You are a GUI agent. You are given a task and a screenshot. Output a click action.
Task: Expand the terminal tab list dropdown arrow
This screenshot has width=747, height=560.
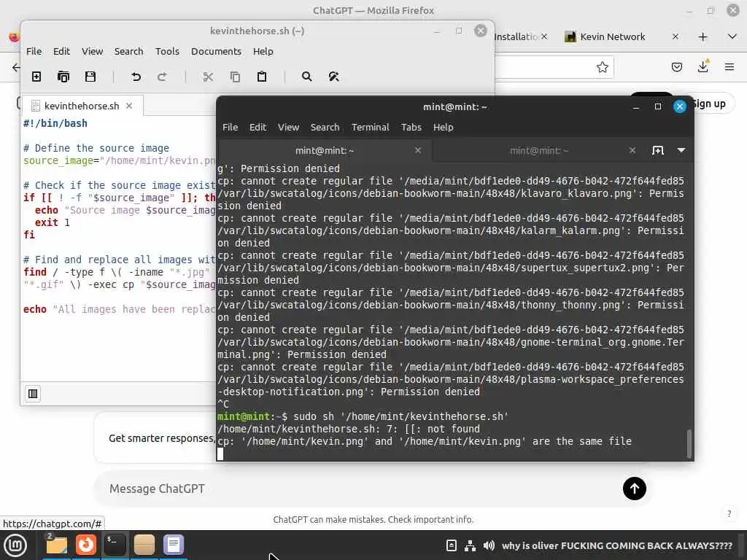[681, 150]
